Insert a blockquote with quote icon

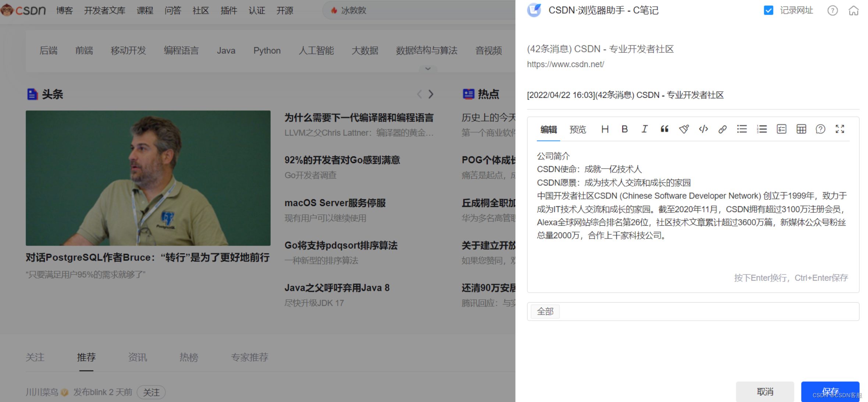tap(664, 129)
